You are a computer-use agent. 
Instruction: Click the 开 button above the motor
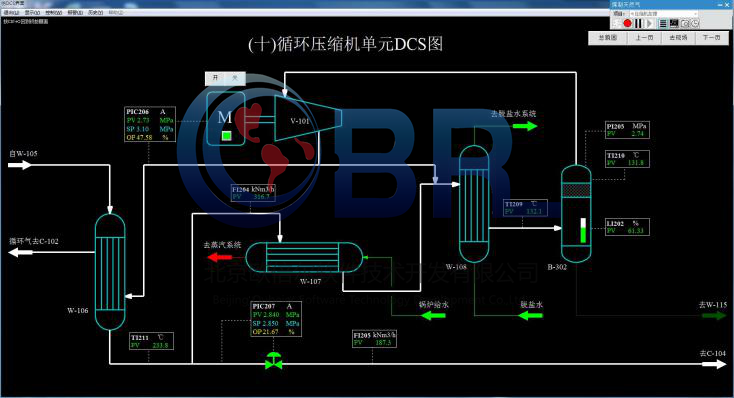215,78
